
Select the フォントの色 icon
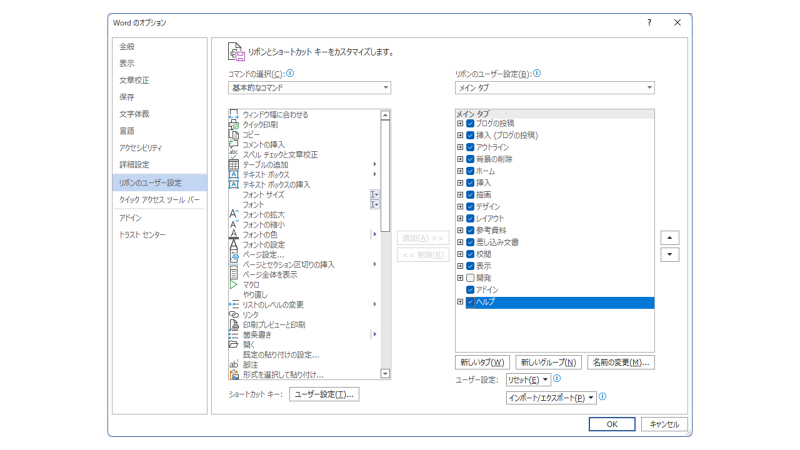point(233,235)
